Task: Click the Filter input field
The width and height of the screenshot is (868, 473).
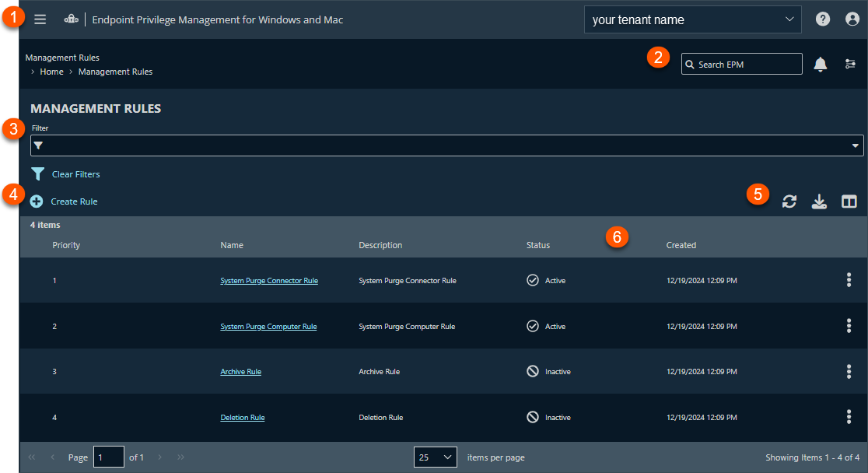Action: (446, 145)
